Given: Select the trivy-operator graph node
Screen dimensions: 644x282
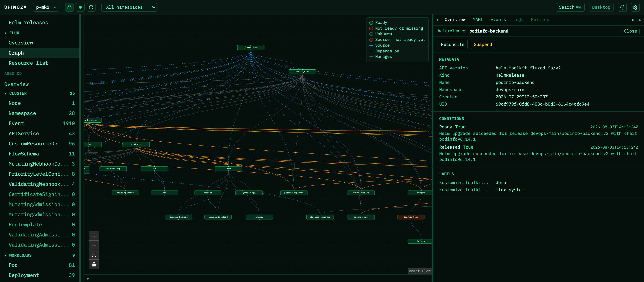Looking at the screenshot, I should 125,193.
